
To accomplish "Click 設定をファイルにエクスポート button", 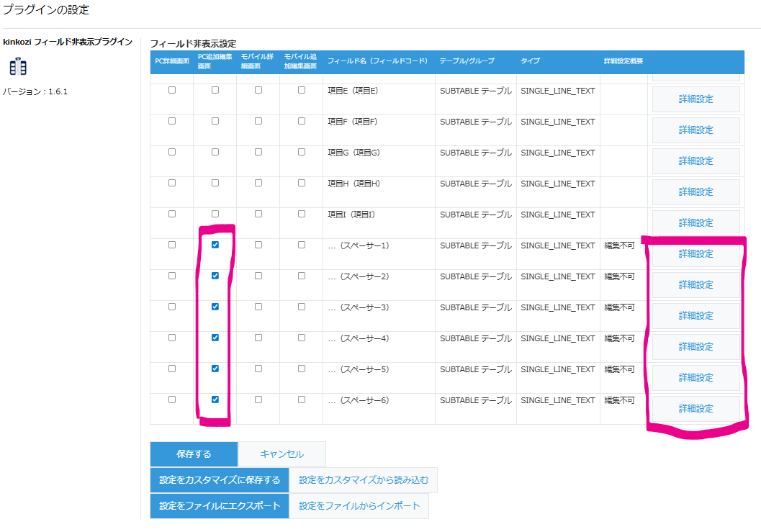I will (x=219, y=505).
